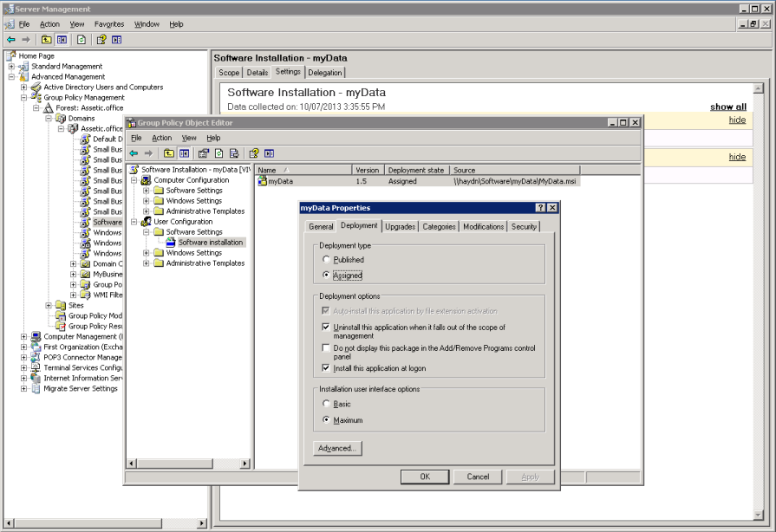Toggle 'Uninstall this application' checkbox
The width and height of the screenshot is (776, 532).
coord(326,328)
